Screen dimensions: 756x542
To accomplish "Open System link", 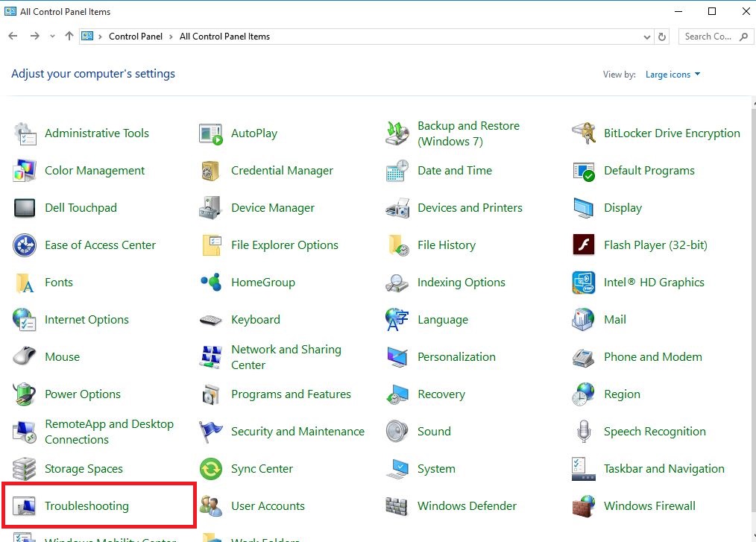I will 436,469.
